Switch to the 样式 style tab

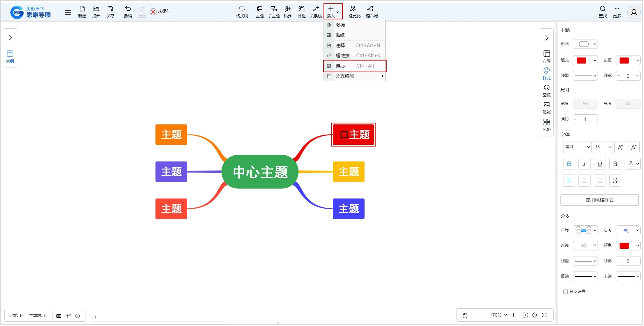[x=547, y=74]
